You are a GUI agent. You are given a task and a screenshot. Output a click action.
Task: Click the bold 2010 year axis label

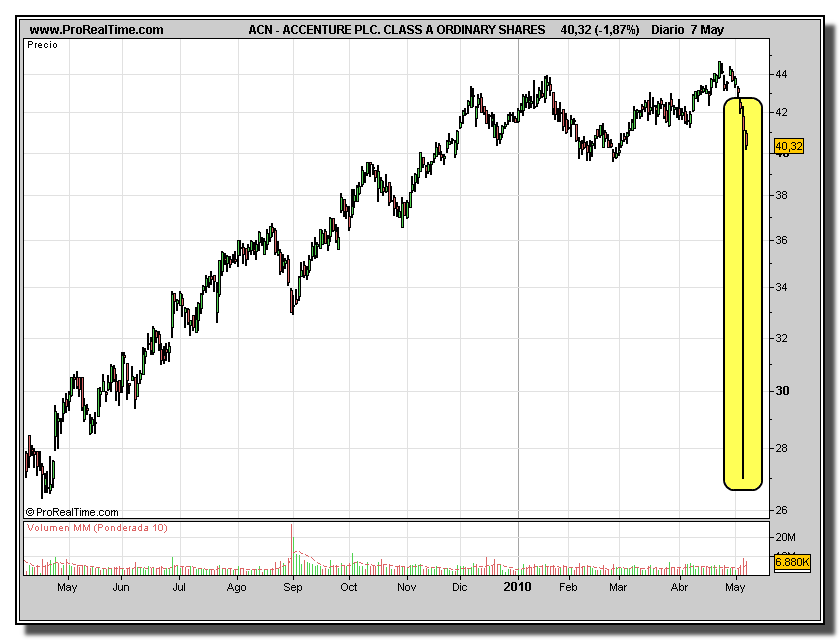518,587
